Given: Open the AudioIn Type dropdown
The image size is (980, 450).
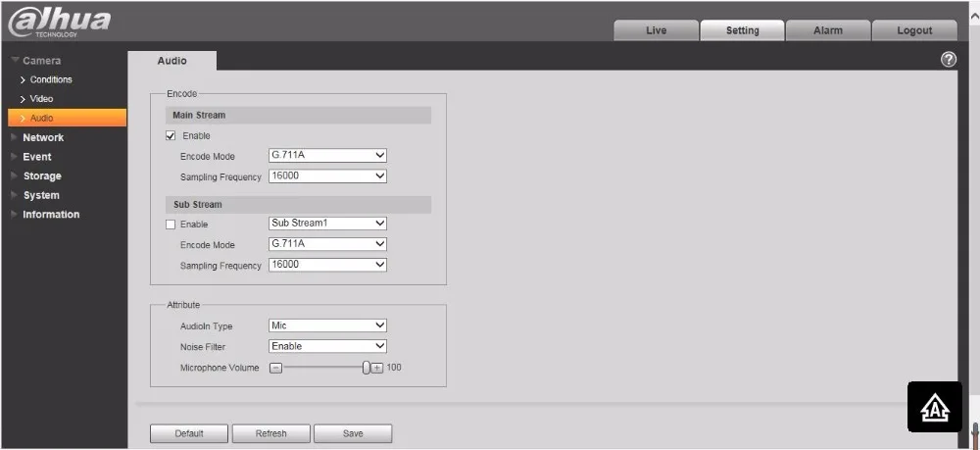Looking at the screenshot, I should click(327, 325).
